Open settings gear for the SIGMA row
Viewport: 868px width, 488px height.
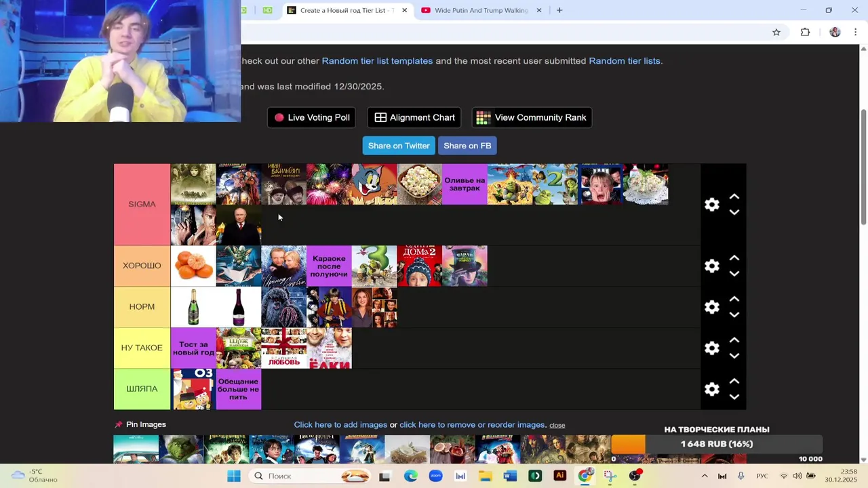pos(711,205)
